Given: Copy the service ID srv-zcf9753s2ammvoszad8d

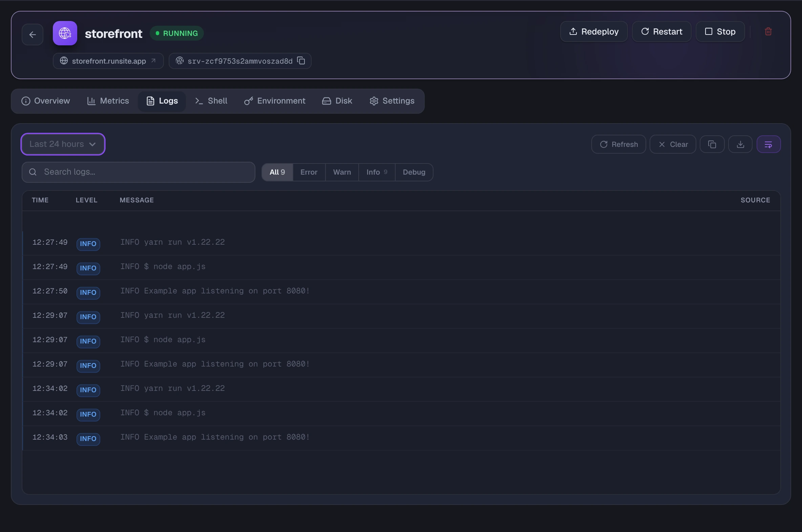Looking at the screenshot, I should 301,61.
